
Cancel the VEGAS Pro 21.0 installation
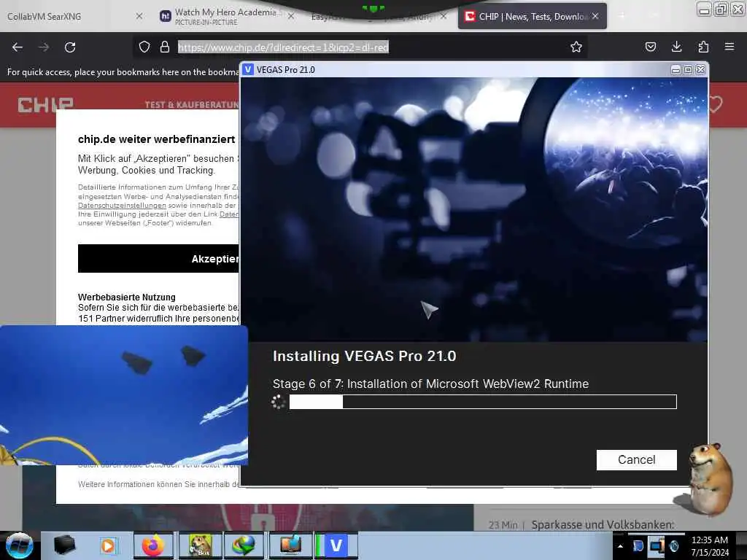point(636,459)
